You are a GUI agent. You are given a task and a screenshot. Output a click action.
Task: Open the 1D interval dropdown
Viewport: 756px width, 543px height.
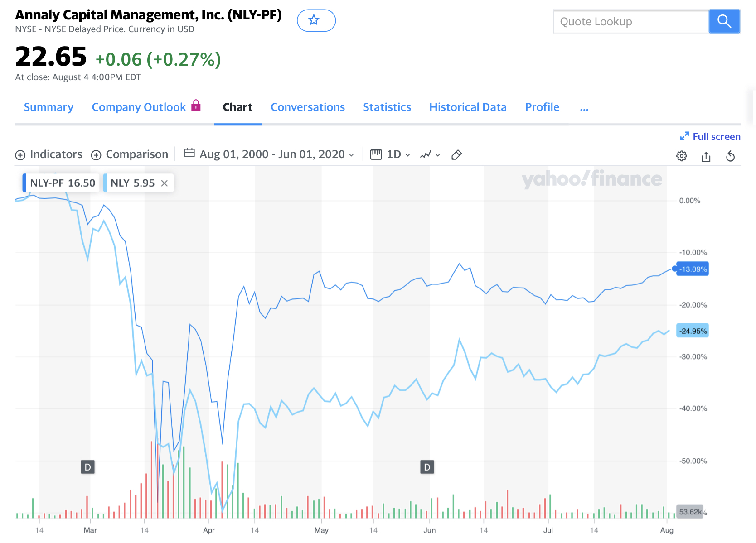[391, 154]
